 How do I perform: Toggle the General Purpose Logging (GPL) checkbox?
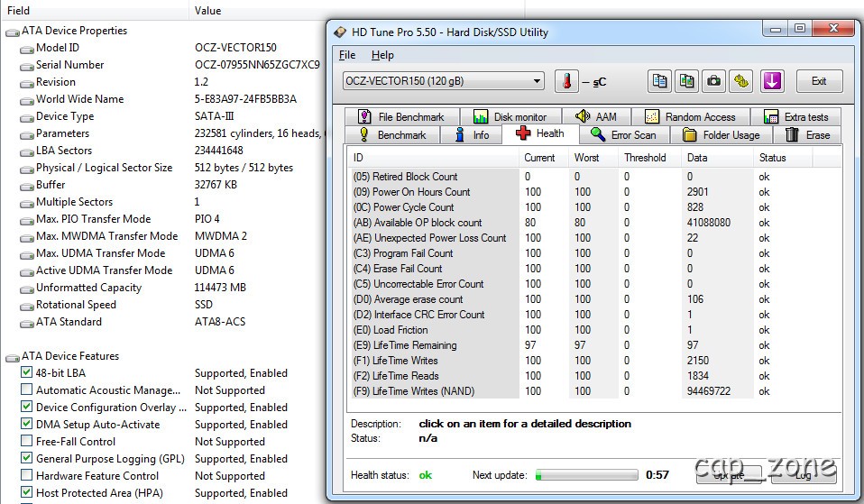click(x=26, y=458)
